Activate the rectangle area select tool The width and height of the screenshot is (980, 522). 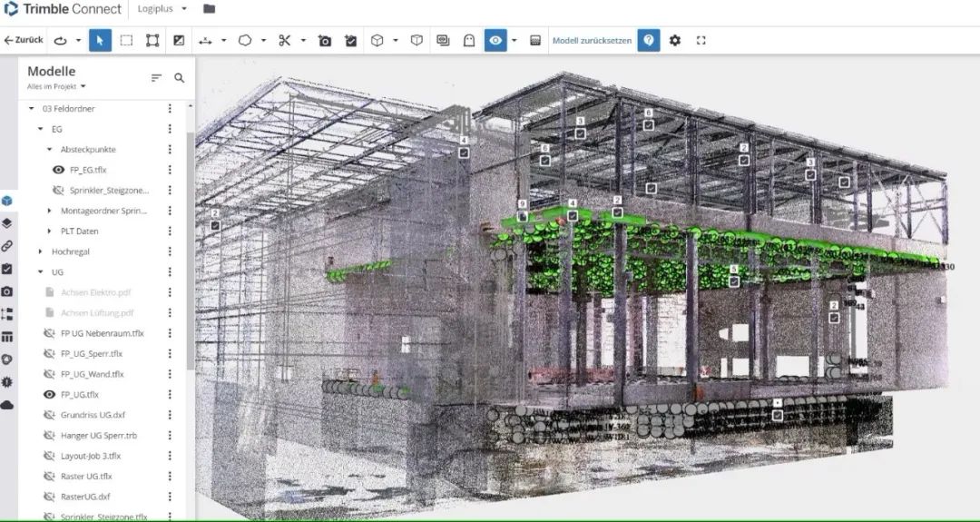click(x=126, y=40)
